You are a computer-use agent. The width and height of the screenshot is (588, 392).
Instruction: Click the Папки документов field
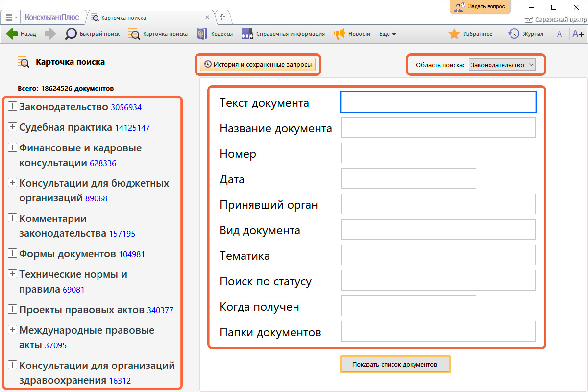pyautogui.click(x=438, y=331)
